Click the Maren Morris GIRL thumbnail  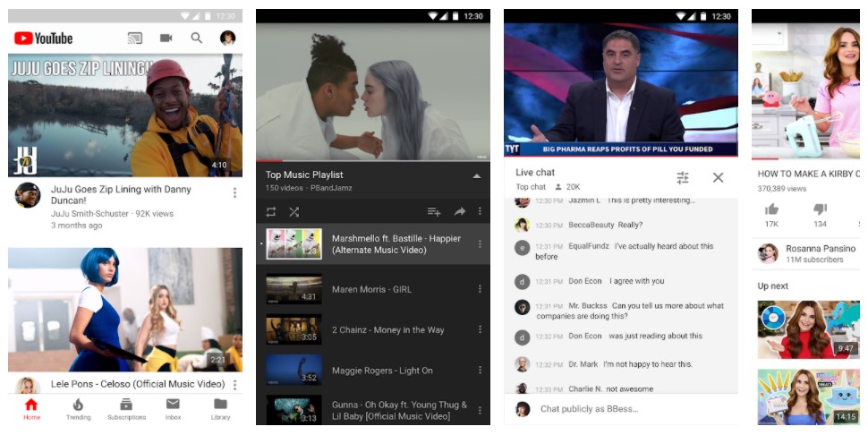click(x=294, y=289)
